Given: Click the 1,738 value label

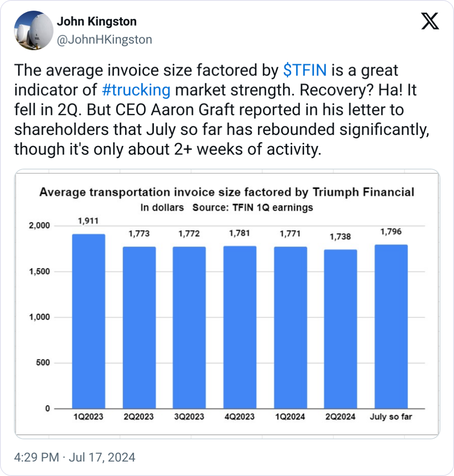Looking at the screenshot, I should pyautogui.click(x=340, y=237).
